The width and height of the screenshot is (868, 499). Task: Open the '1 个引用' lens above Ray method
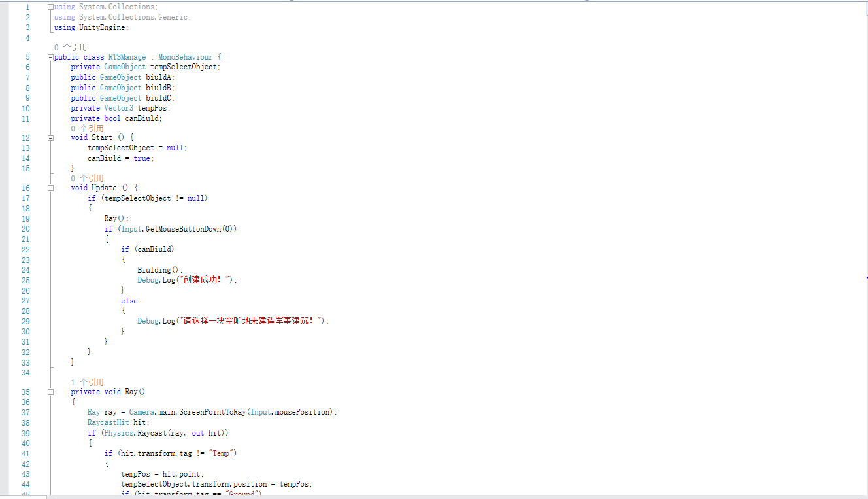coord(88,382)
